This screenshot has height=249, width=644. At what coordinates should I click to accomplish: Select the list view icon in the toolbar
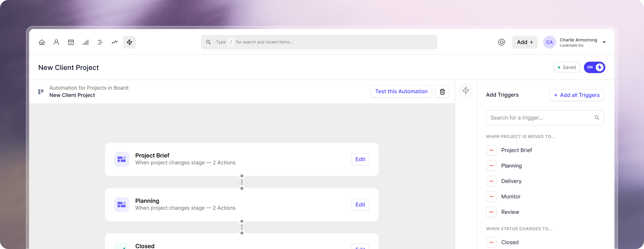click(x=100, y=42)
